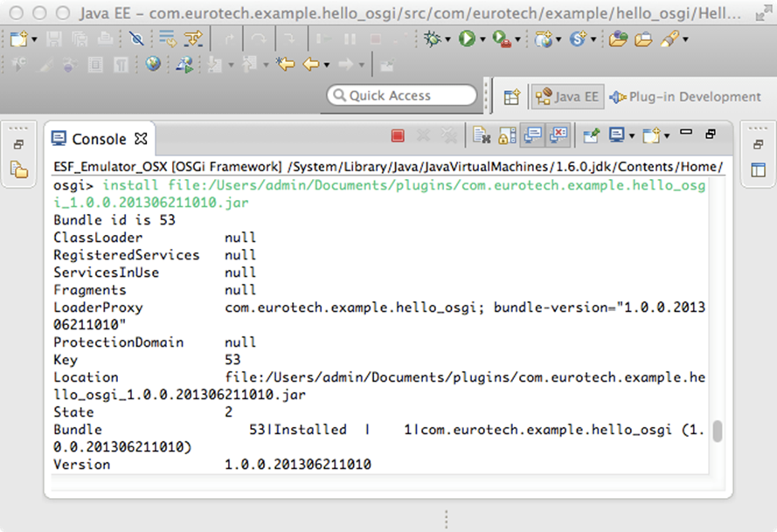
Task: Click the Last Edit Location arrow icon
Action: coord(286,64)
